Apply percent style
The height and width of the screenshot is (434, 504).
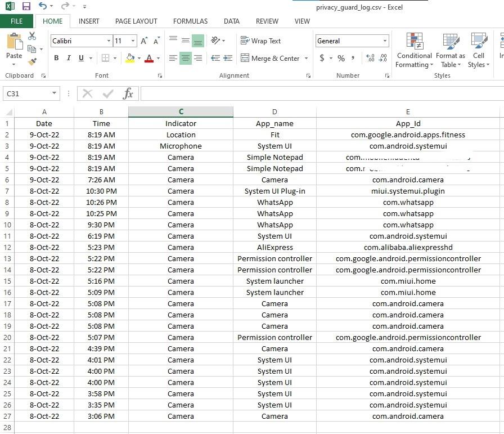coord(341,58)
